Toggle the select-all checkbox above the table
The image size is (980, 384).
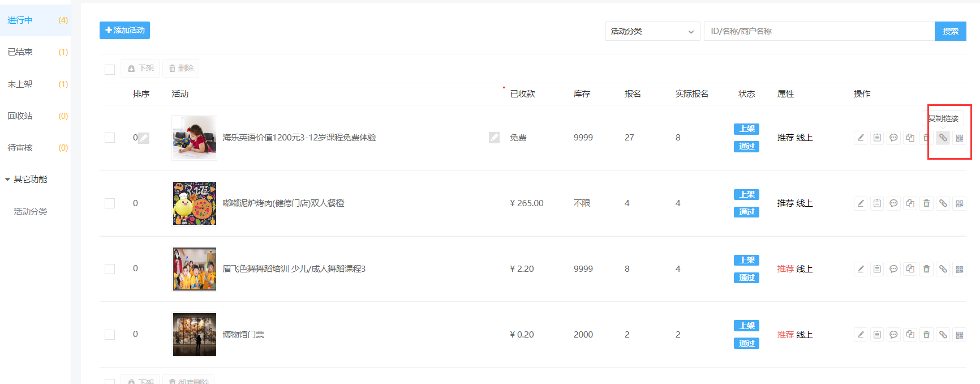(x=110, y=69)
